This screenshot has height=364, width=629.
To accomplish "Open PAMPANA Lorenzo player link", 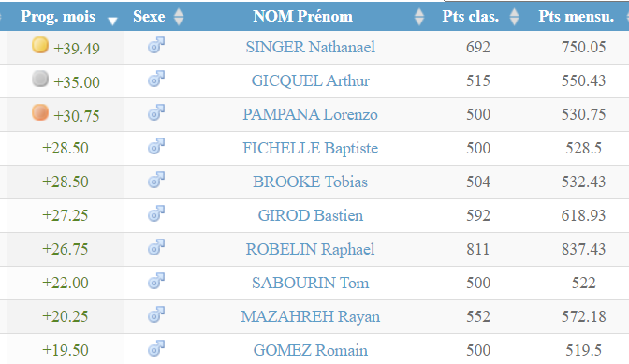I will point(311,115).
